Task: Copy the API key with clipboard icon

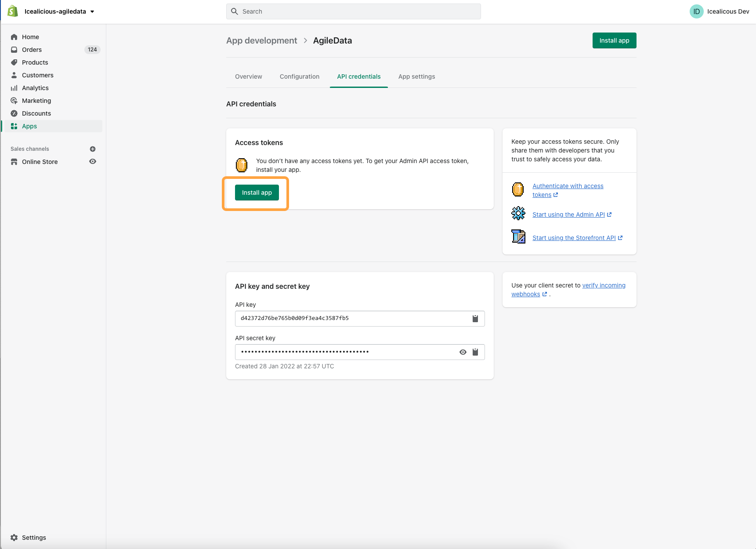Action: click(475, 319)
